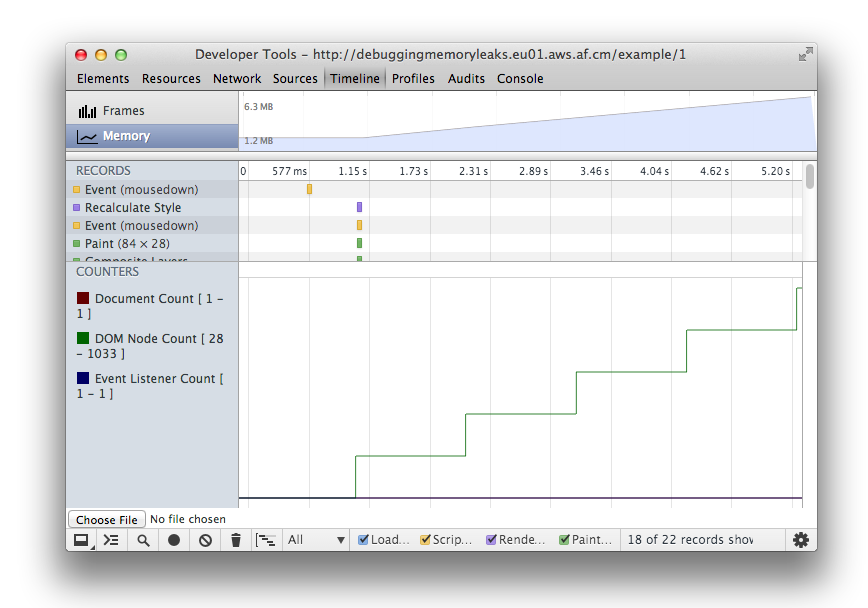Show the console drawer icon

pyautogui.click(x=112, y=540)
